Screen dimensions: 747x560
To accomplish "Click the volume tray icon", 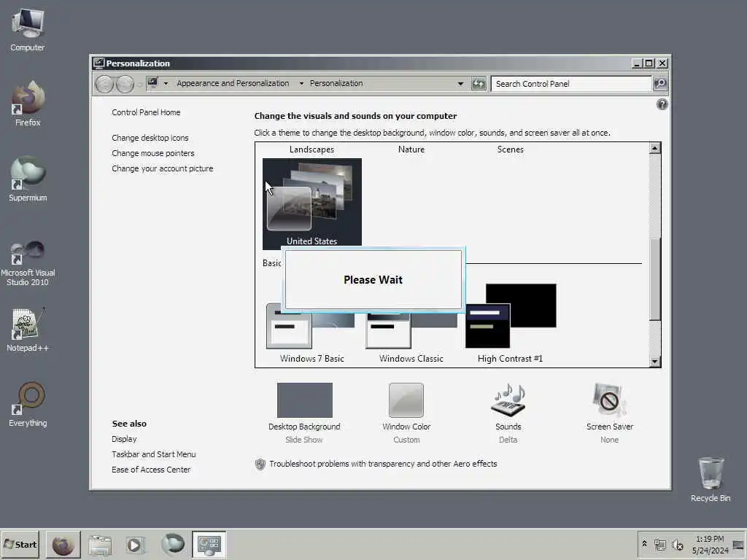I will coord(677,544).
